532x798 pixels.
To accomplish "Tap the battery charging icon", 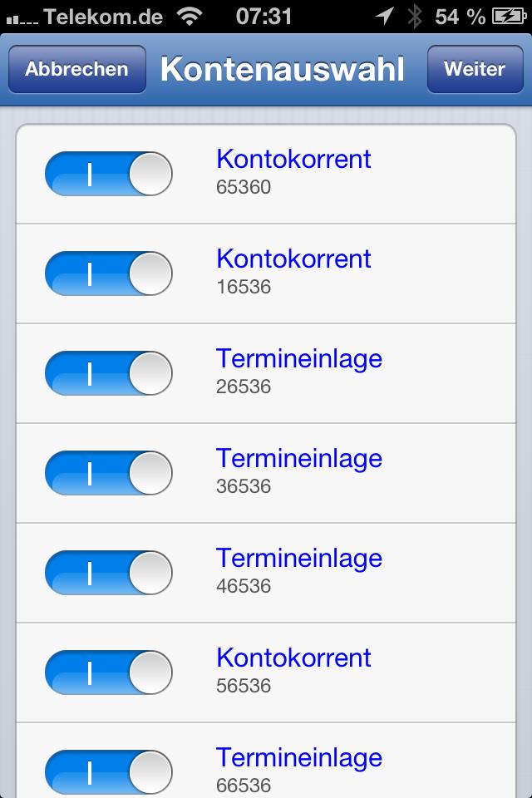I will 509,17.
